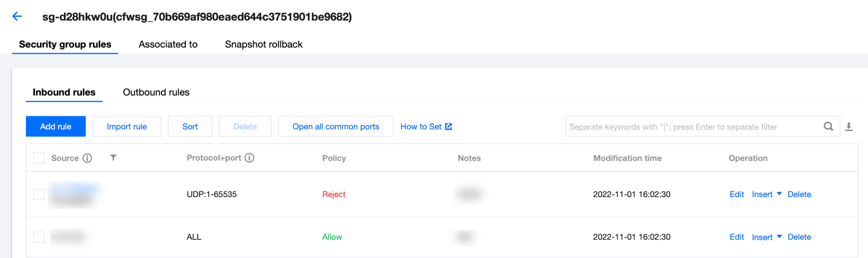Open the Source column filter icon
Image resolution: width=868 pixels, height=258 pixels.
(x=113, y=157)
